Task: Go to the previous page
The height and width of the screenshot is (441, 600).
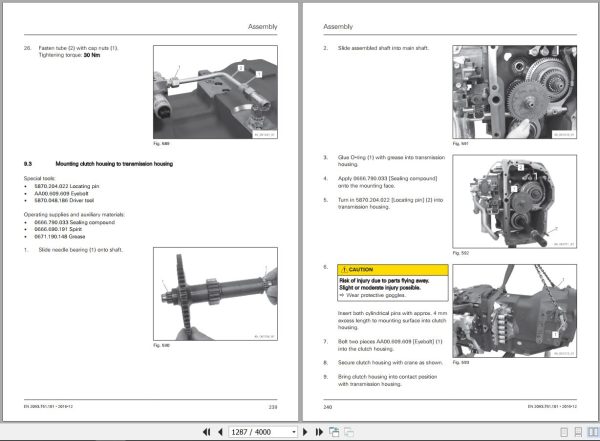Action: [x=220, y=432]
